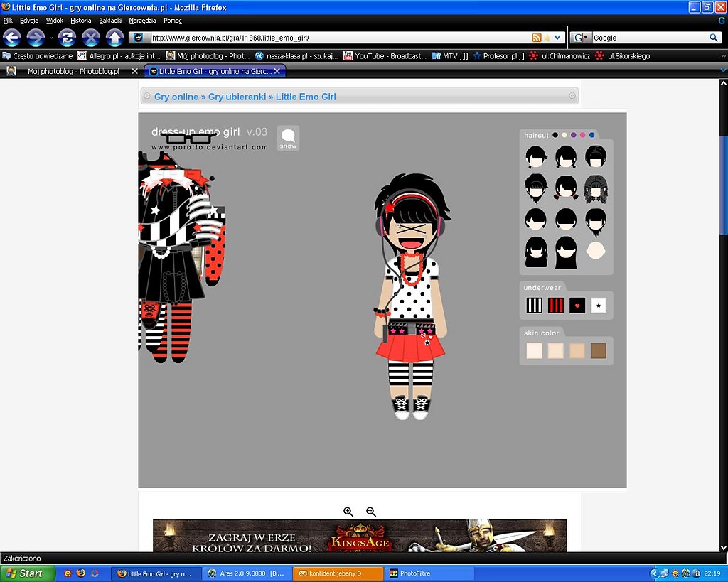Open the Pomoc menu
728x582 pixels.
coord(173,21)
